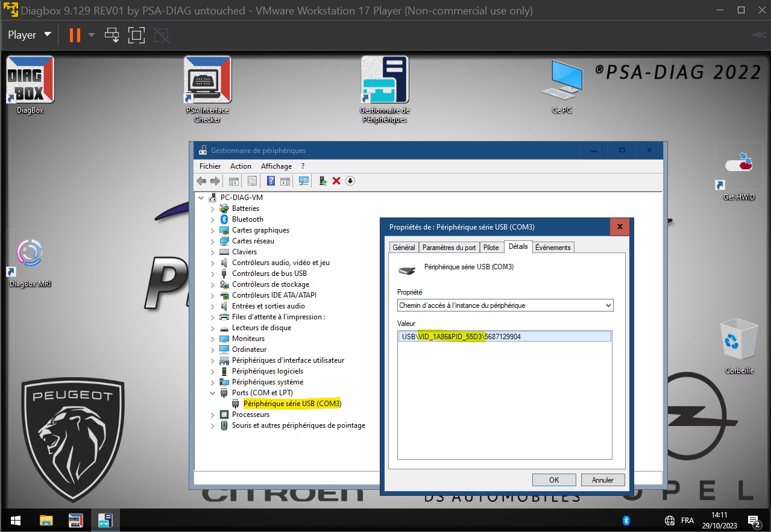Click the OK button
The width and height of the screenshot is (771, 532).
pos(554,480)
